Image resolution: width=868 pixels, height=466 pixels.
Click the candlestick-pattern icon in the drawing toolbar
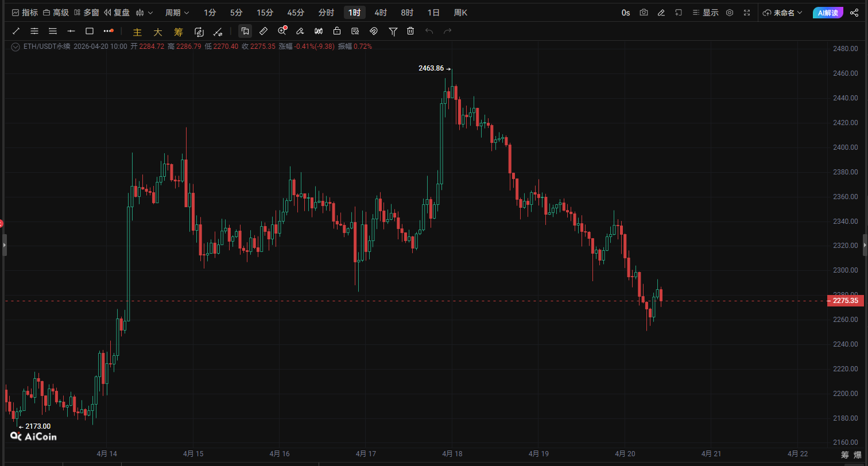click(x=319, y=31)
